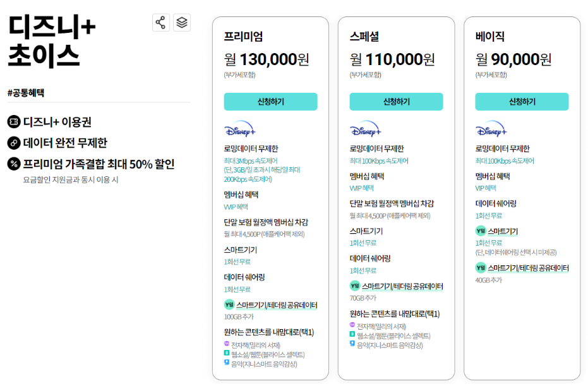Click the 월 90,000원 price
This screenshot has width=588, height=386.
[x=513, y=59]
